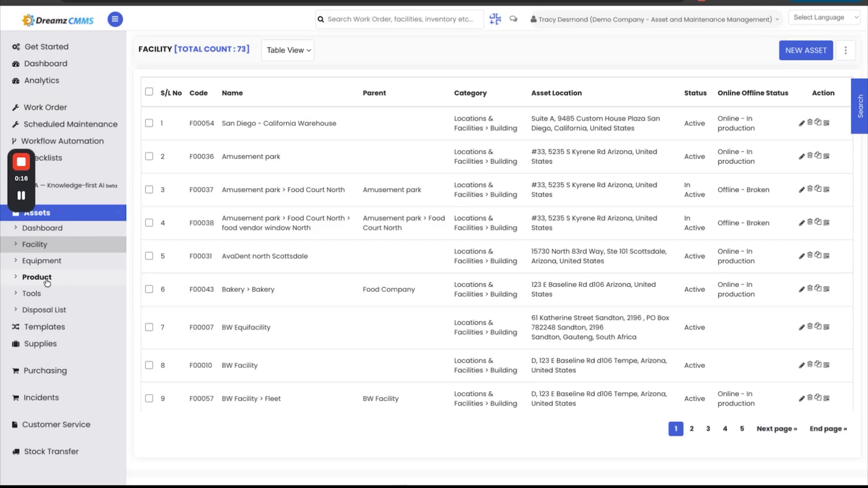Expand the Facility chevron in sidebar
The width and height of the screenshot is (868, 488).
pyautogui.click(x=16, y=244)
